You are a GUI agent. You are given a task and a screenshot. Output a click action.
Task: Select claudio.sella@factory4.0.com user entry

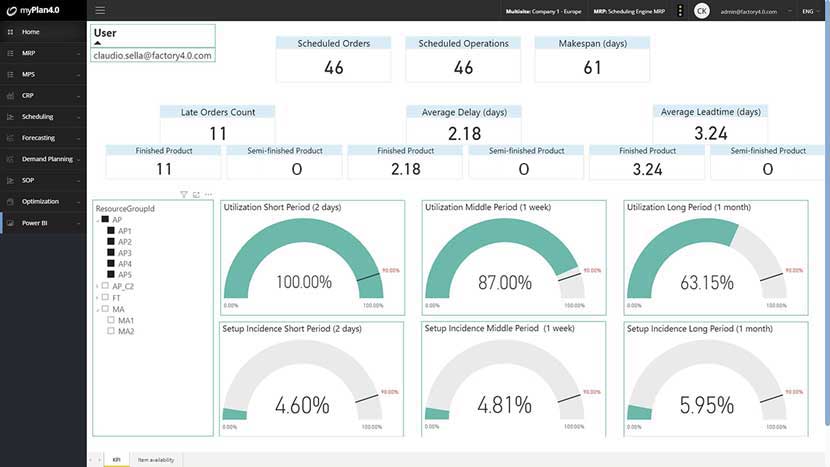(152, 55)
